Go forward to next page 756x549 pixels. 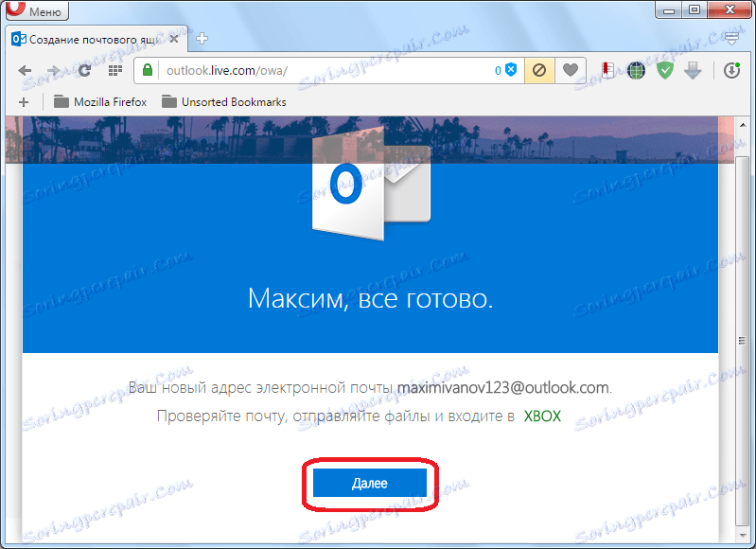(x=54, y=71)
